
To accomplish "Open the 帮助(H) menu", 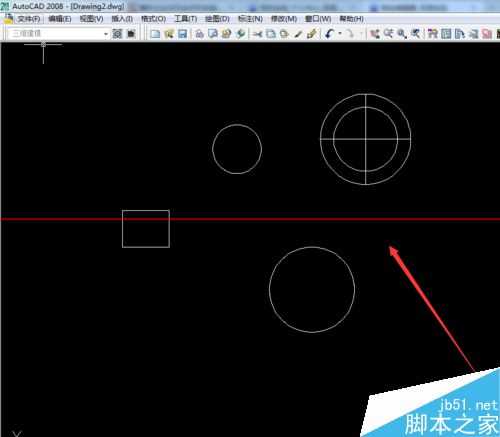I will [351, 19].
